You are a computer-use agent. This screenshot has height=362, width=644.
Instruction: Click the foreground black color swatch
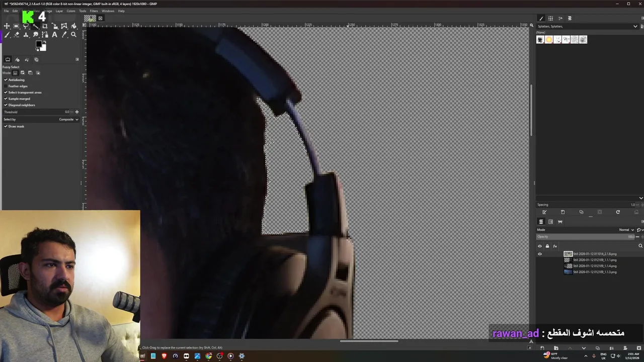click(39, 45)
